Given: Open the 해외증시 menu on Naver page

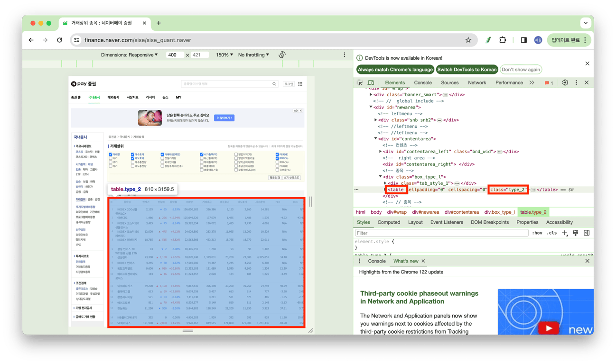Looking at the screenshot, I should tap(113, 98).
